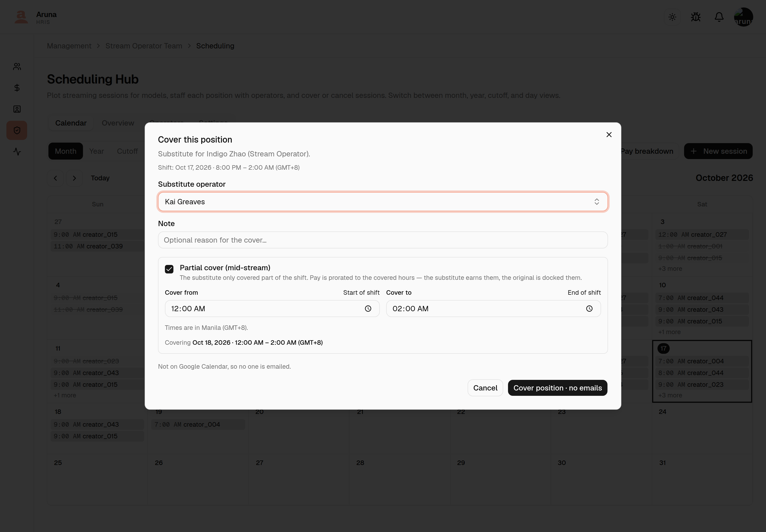Click clock icon in Cover from field
Viewport: 766px width, 532px height.
[x=368, y=309]
